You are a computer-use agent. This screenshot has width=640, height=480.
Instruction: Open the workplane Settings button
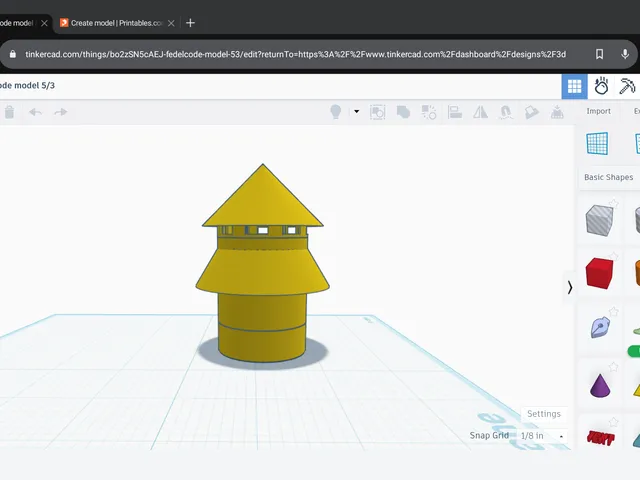click(544, 413)
